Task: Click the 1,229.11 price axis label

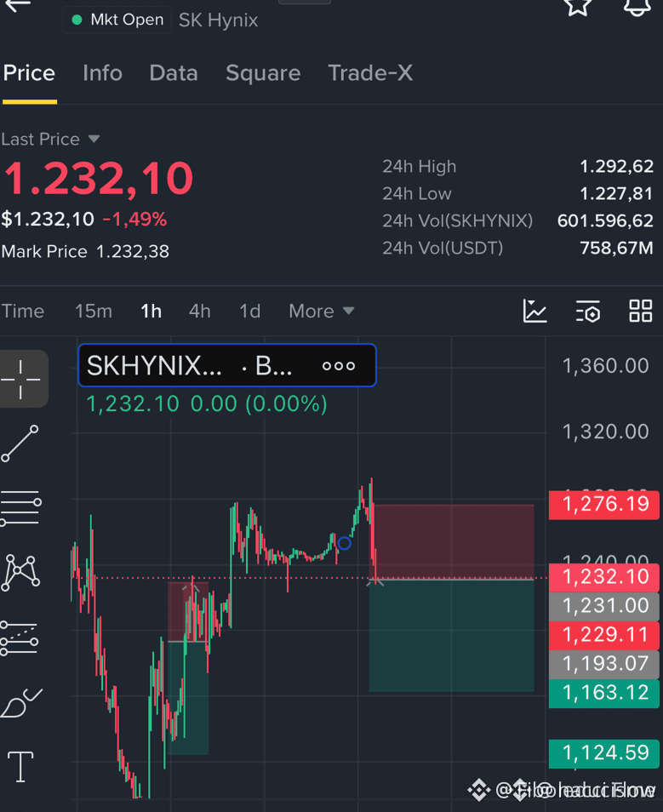Action: [604, 635]
